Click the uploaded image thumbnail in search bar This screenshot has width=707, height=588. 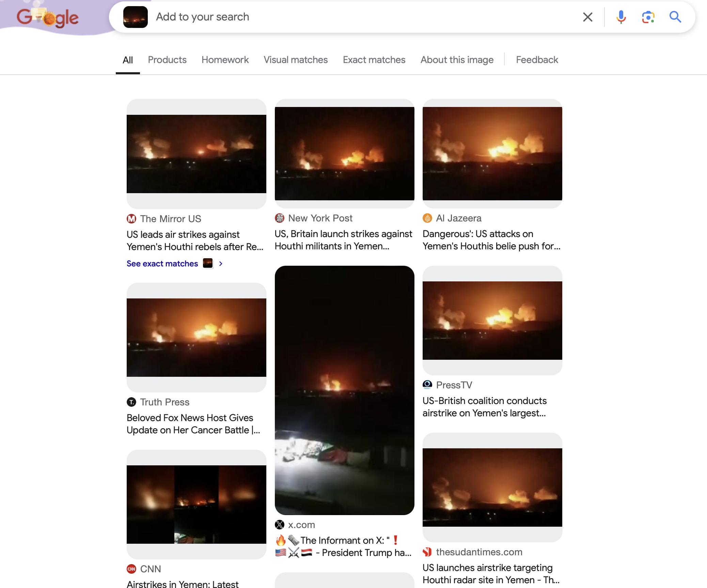pyautogui.click(x=136, y=17)
